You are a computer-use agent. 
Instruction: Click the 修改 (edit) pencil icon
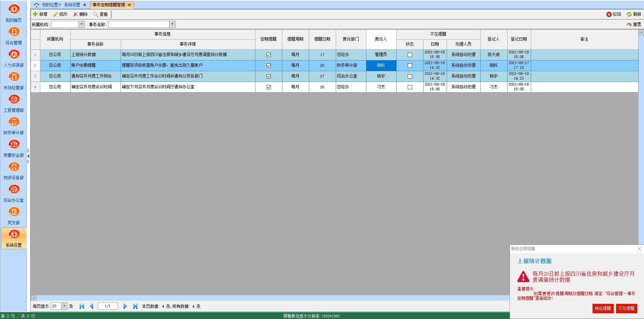point(55,14)
